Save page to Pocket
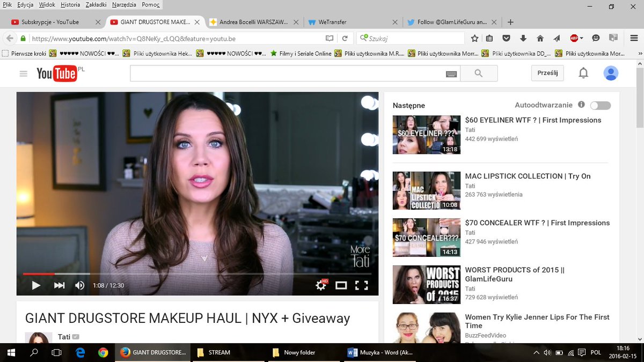Screen dimensions: 644x362 tap(506, 38)
